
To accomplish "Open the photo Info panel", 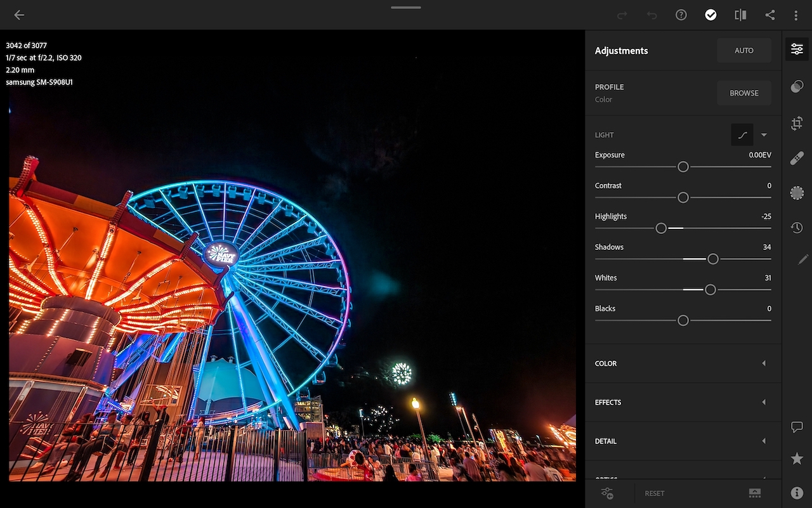I will coord(797,493).
